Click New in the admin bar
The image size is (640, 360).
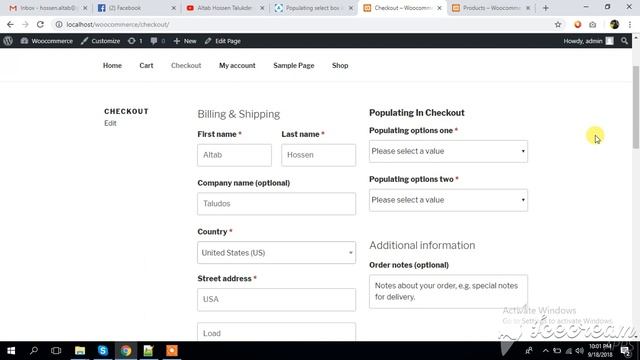point(185,41)
